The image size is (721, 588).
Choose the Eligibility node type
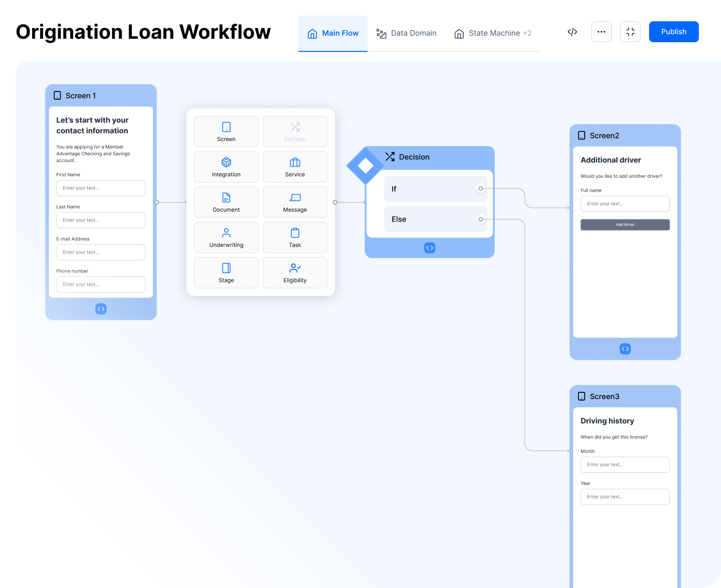pyautogui.click(x=295, y=272)
